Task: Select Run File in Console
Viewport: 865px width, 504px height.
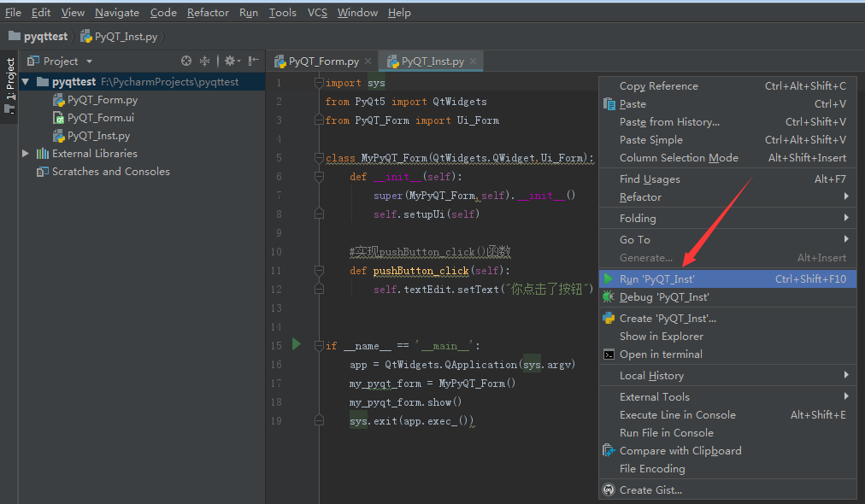Action: (727, 433)
